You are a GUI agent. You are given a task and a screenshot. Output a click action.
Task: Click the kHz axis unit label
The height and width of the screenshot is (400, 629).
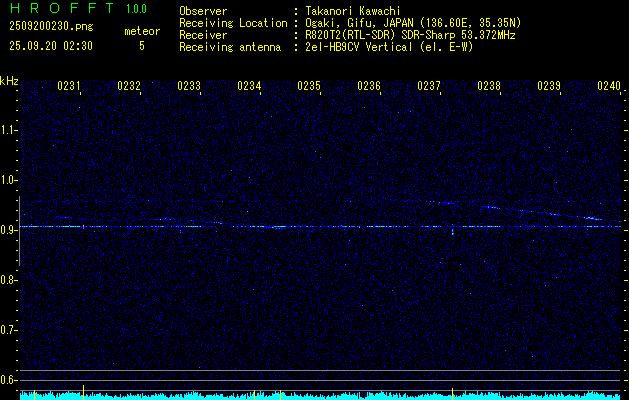(x=9, y=81)
